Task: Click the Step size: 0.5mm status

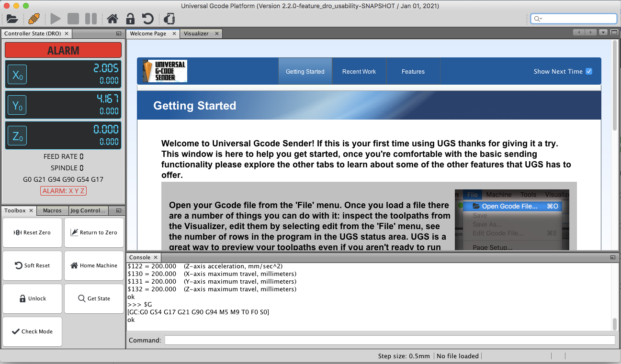Action: pos(405,356)
